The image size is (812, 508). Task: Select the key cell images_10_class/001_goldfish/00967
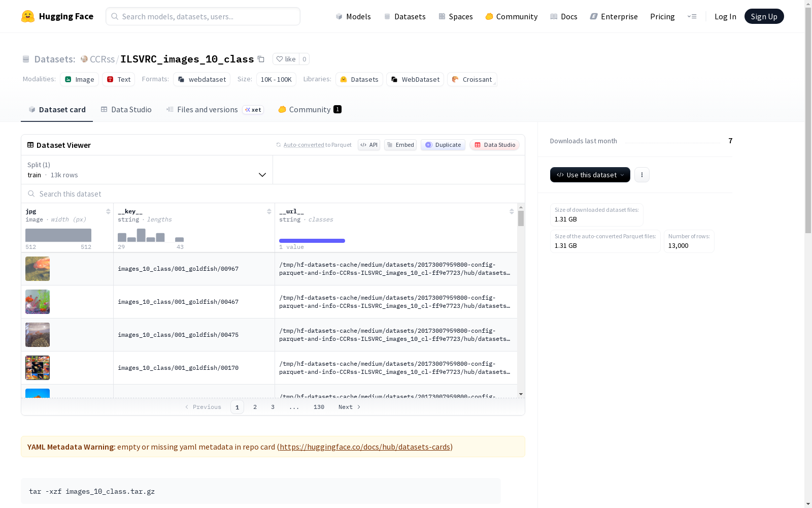pos(194,269)
